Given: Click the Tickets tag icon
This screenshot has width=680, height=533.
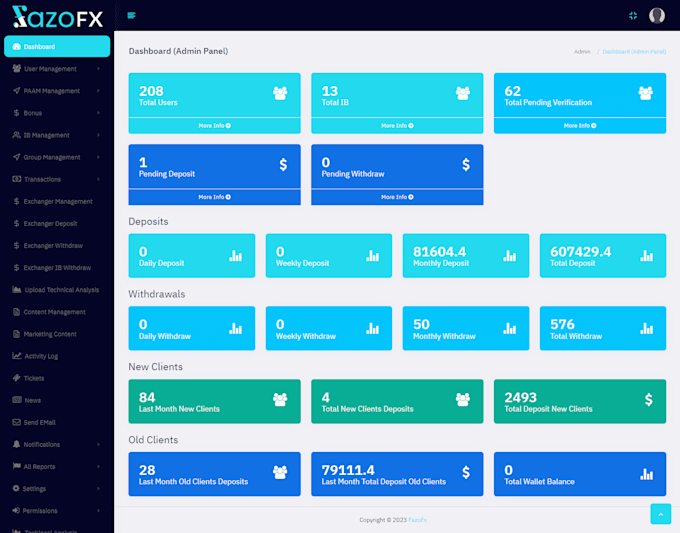Looking at the screenshot, I should click(x=16, y=378).
